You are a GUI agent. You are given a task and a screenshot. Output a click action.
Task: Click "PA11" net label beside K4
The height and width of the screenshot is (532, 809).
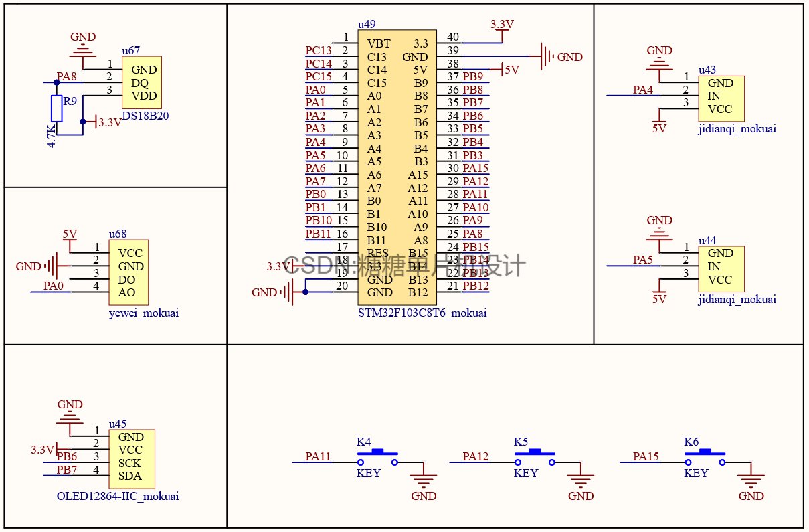(319, 456)
